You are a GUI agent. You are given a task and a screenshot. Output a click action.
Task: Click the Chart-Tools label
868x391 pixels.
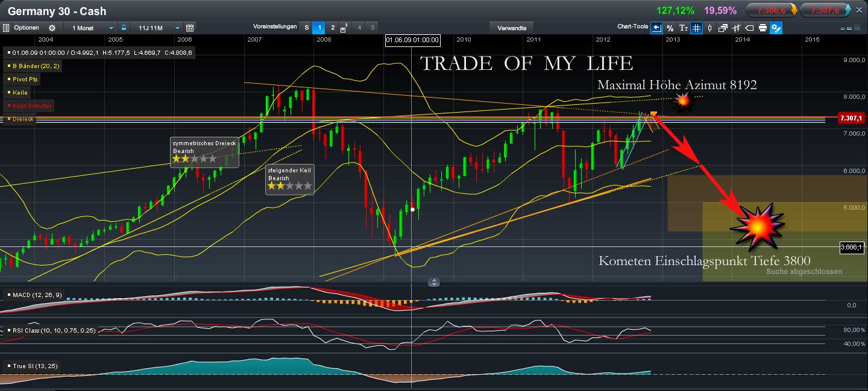[x=633, y=27]
